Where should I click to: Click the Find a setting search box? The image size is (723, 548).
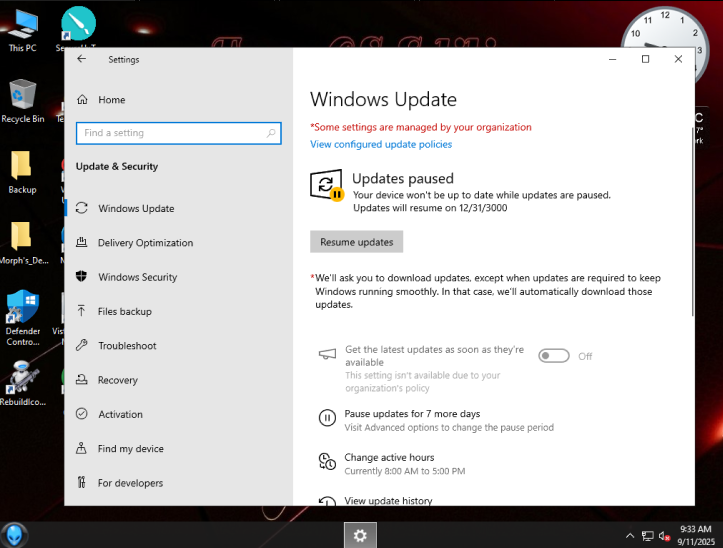click(178, 133)
